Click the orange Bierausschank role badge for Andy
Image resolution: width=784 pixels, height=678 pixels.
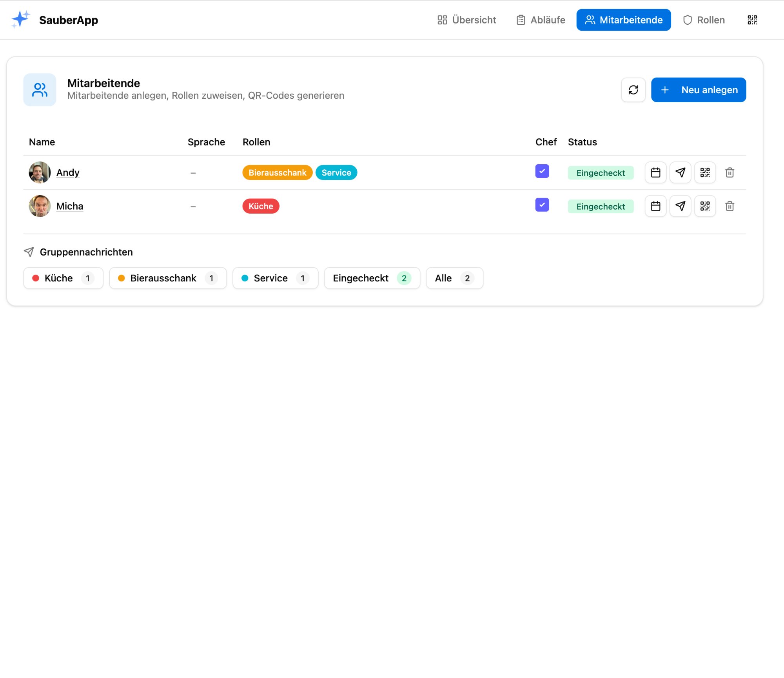277,172
